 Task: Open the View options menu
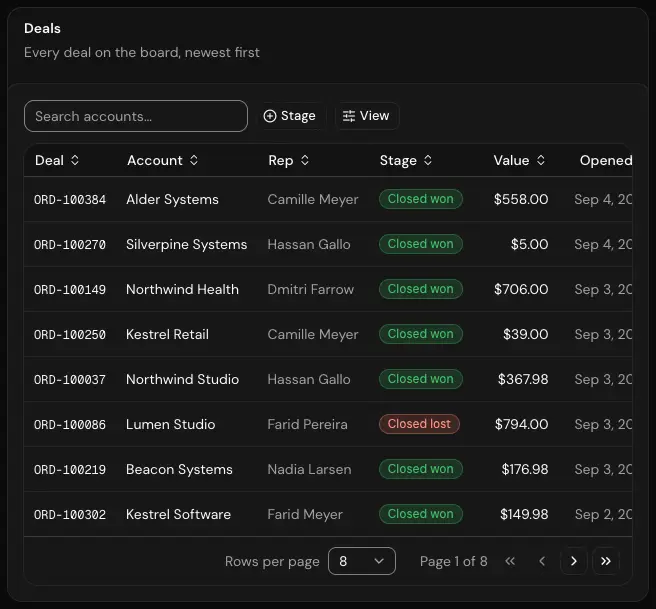(x=366, y=116)
